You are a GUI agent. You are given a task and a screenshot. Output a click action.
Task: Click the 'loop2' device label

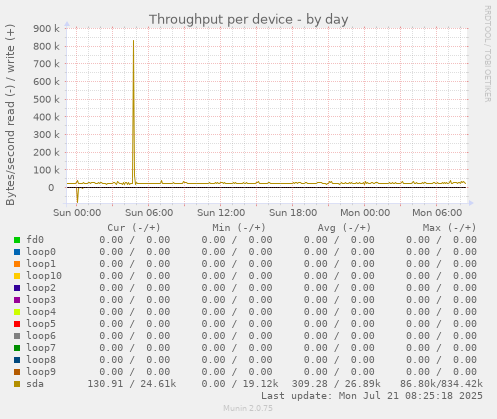(41, 288)
